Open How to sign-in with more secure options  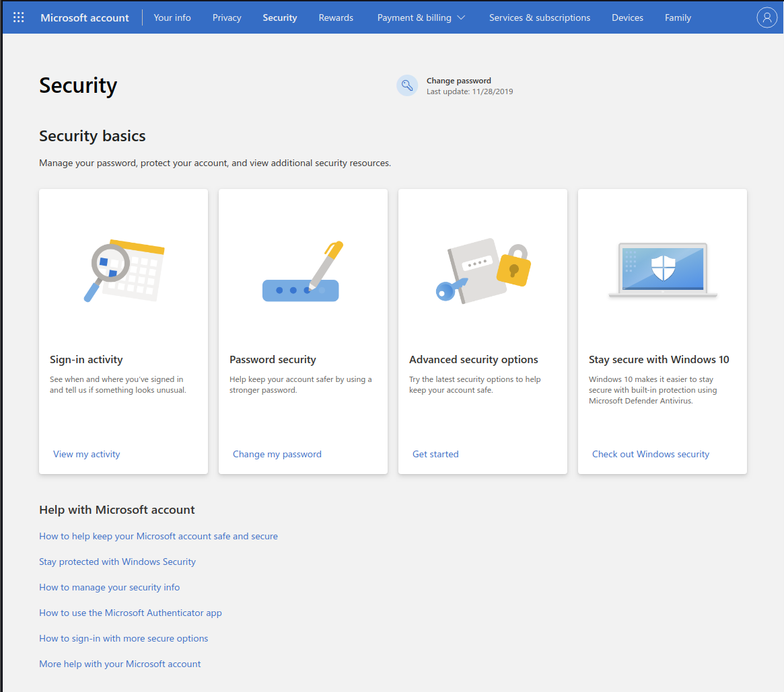tap(124, 638)
